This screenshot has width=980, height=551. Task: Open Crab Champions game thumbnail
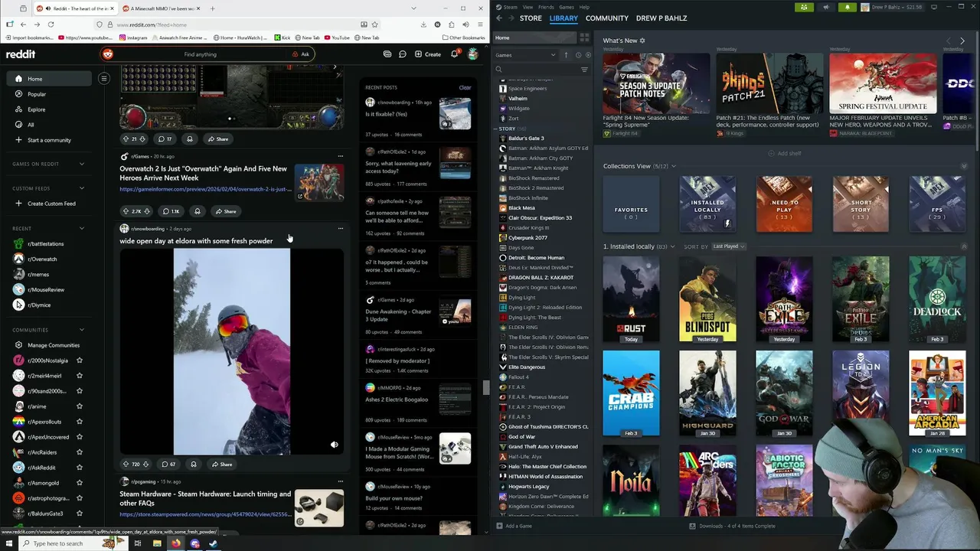631,393
